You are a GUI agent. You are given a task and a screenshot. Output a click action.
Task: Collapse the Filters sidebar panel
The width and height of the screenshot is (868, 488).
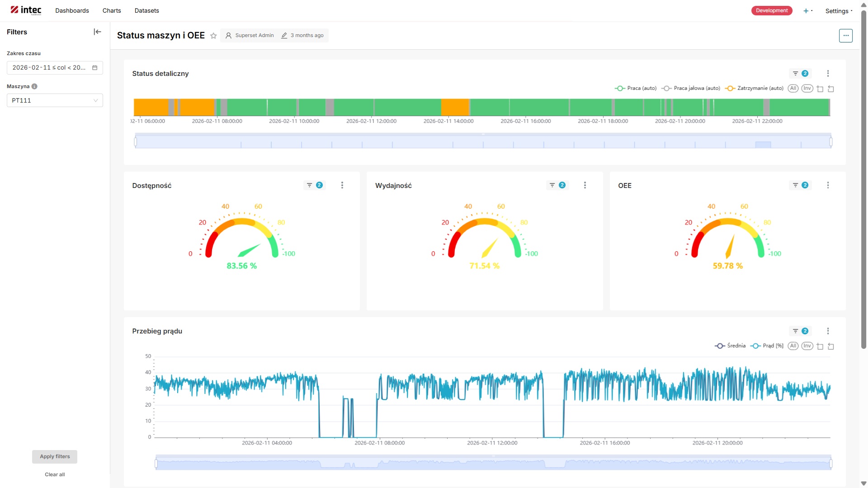tap(97, 32)
